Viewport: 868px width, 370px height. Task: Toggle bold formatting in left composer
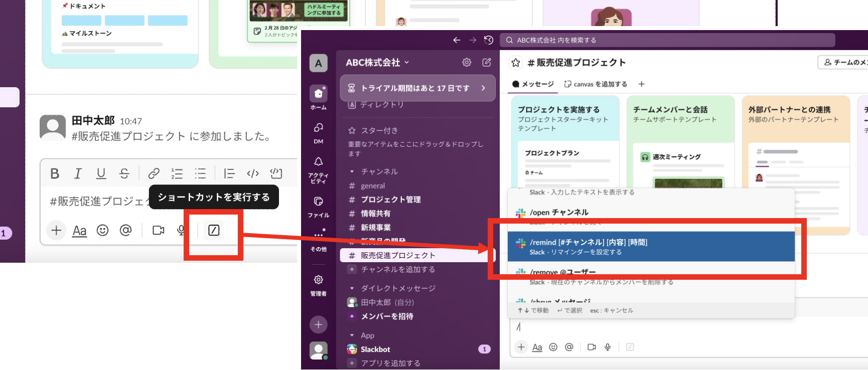[x=55, y=173]
